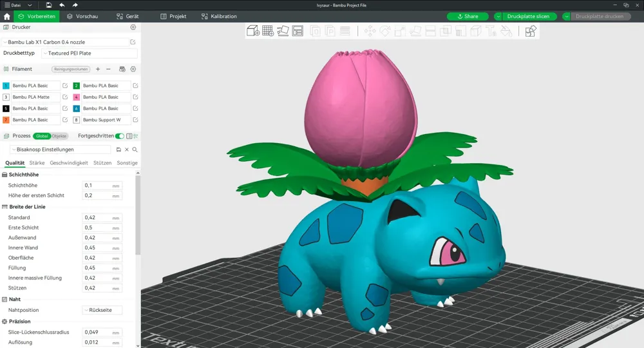Select the Rotate tool in viewport toolbar
The image size is (644, 348).
pos(385,31)
